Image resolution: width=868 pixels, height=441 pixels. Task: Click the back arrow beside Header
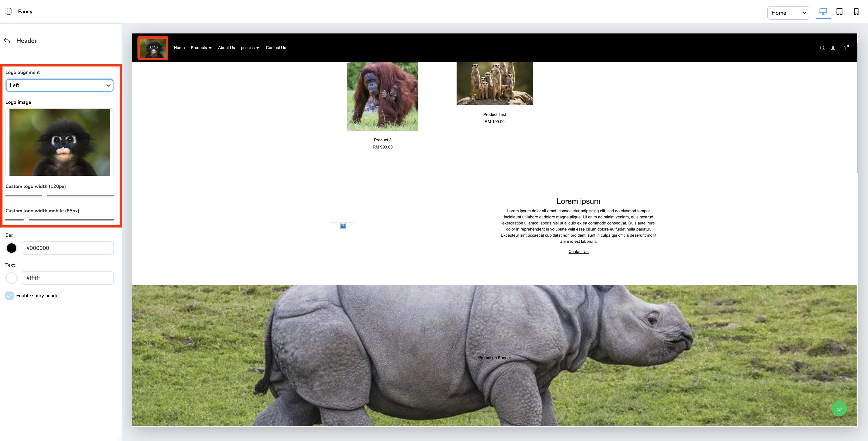point(7,40)
